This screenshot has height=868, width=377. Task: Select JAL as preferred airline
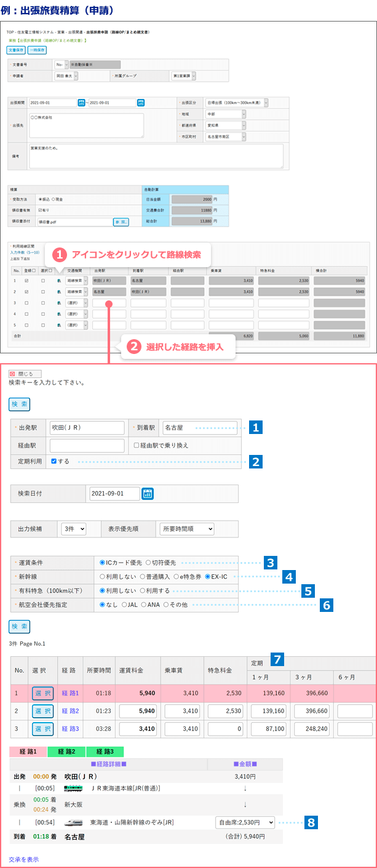coord(124,605)
